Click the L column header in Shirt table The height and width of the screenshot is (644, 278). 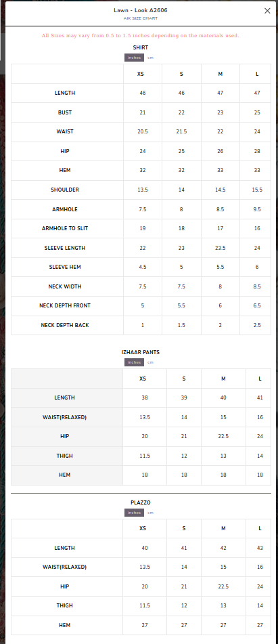click(x=257, y=74)
